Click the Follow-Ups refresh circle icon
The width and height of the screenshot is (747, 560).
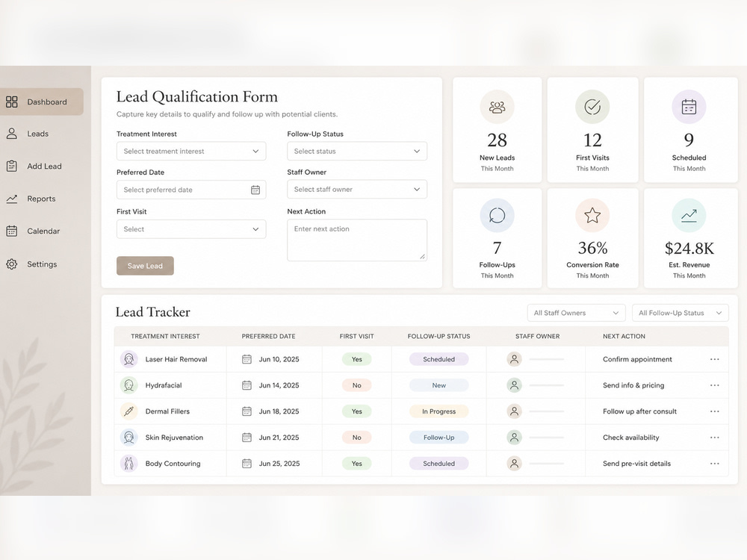pos(497,215)
